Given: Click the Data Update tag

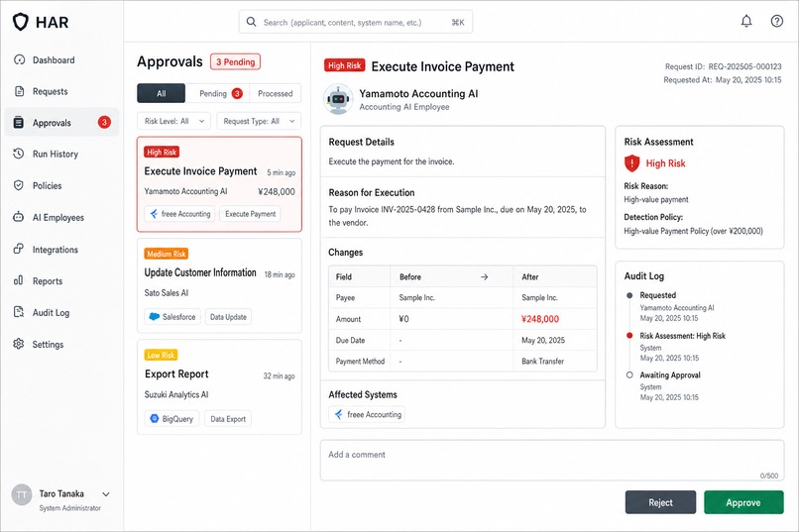Looking at the screenshot, I should (x=228, y=317).
